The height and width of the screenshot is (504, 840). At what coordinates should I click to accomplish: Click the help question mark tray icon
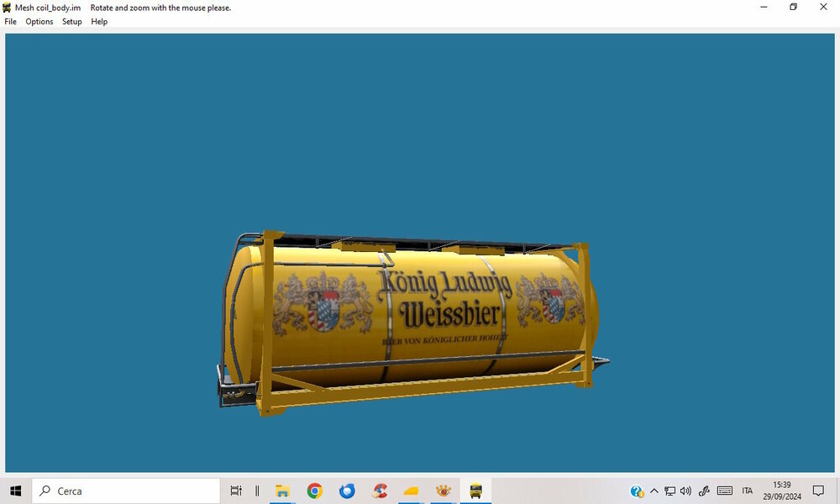[637, 491]
